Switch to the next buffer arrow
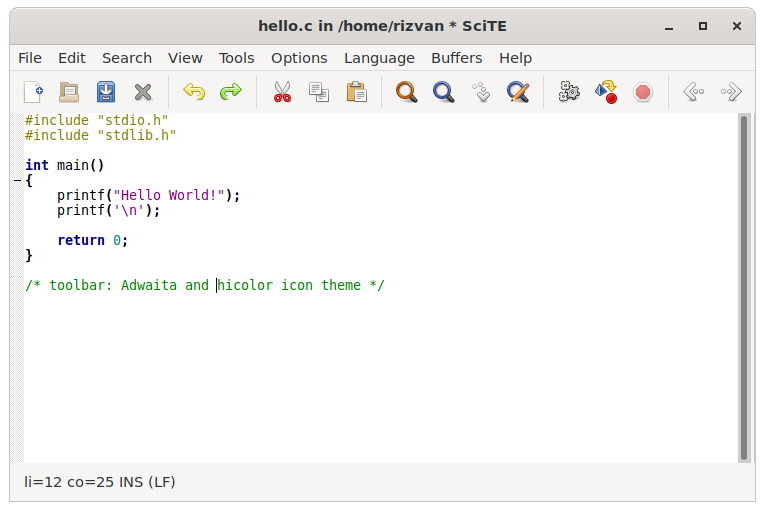765x511 pixels. [x=731, y=92]
